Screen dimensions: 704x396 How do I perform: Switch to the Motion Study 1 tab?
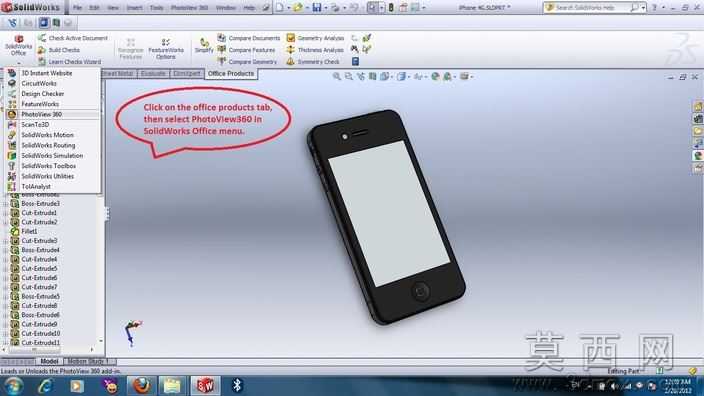click(x=88, y=361)
